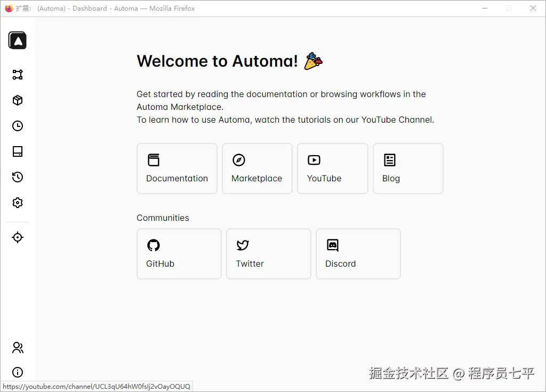The height and width of the screenshot is (392, 546).
Task: Click the "Welcome to Automa!" heading
Action: (x=218, y=61)
